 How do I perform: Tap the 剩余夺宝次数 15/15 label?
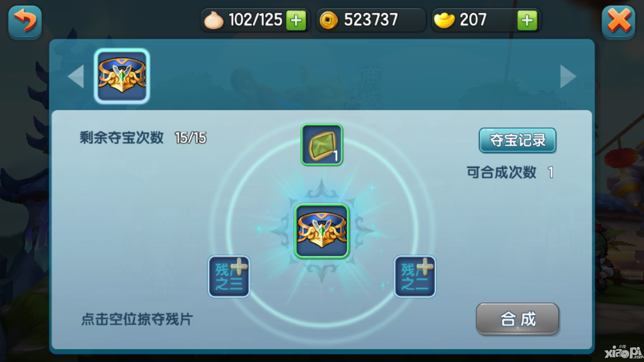[143, 138]
